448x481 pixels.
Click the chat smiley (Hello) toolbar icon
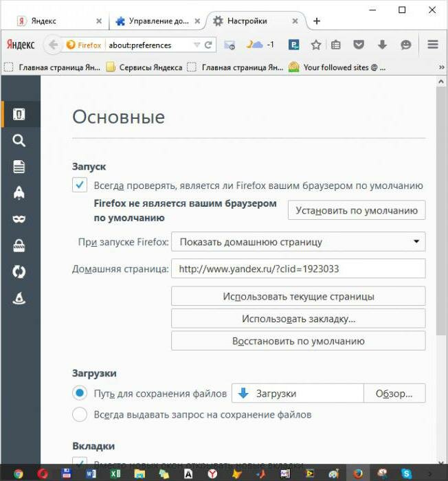coord(406,45)
